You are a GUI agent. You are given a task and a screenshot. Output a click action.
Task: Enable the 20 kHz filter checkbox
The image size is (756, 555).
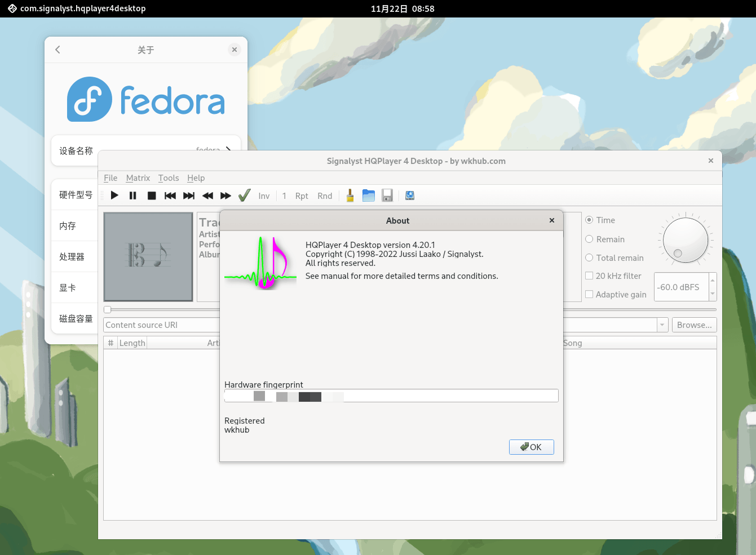(589, 276)
